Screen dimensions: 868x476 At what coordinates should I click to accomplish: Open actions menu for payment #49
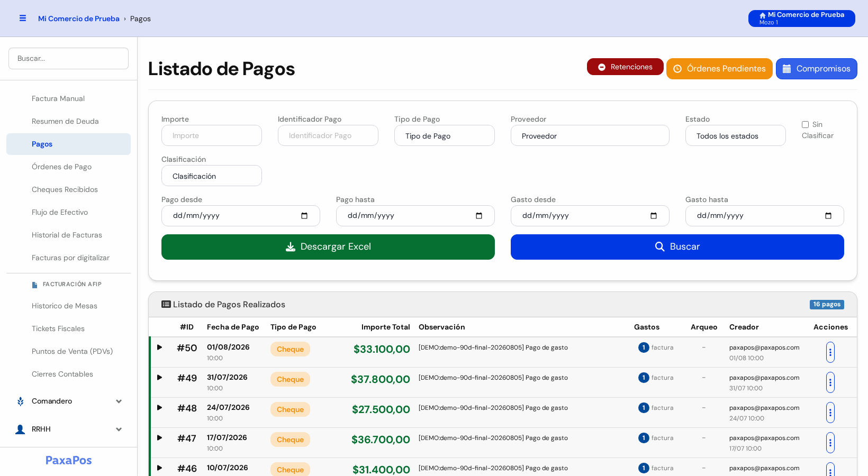(x=830, y=382)
